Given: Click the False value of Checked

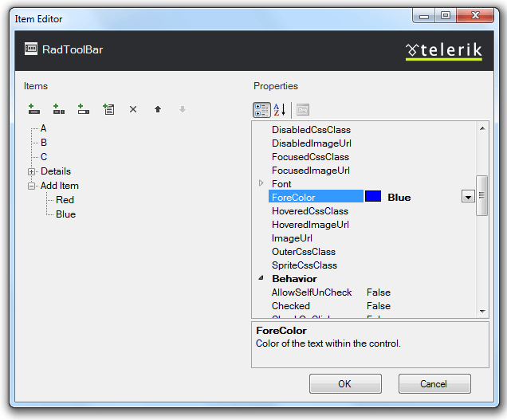Looking at the screenshot, I should click(379, 306).
